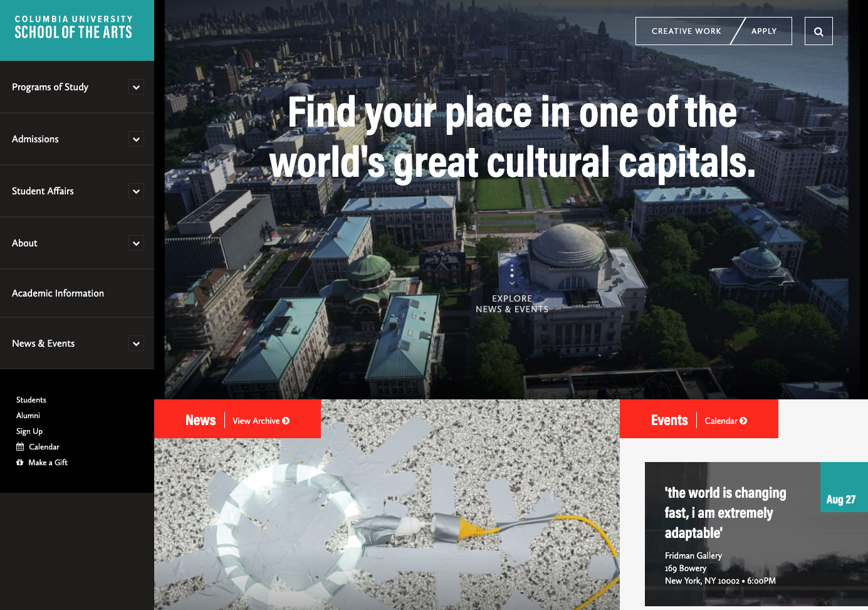Expand the Programs of Study chevron
The image size is (868, 610).
click(136, 87)
